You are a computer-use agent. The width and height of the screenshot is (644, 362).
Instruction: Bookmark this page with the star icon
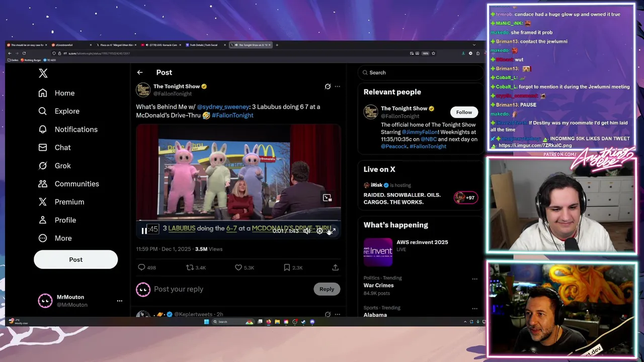click(433, 53)
